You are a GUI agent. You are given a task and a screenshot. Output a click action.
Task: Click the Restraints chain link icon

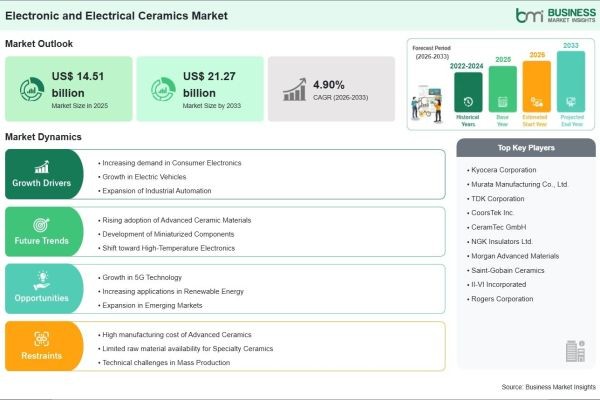click(x=41, y=339)
